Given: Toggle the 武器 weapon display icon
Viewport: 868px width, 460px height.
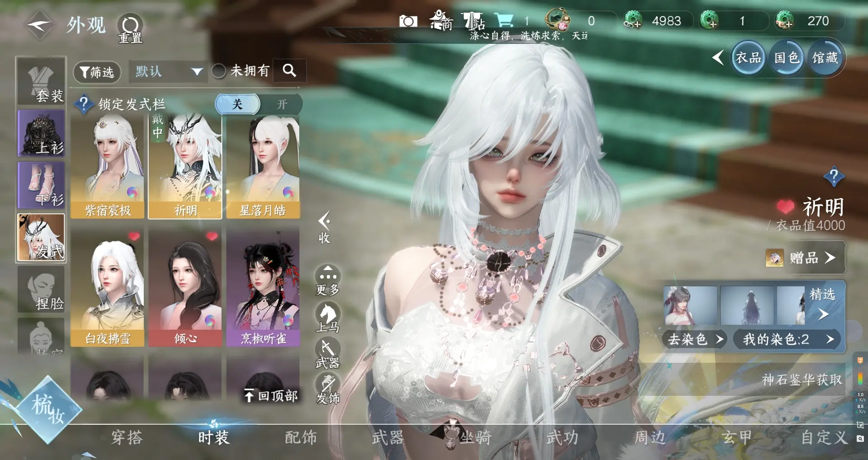Looking at the screenshot, I should tap(328, 353).
